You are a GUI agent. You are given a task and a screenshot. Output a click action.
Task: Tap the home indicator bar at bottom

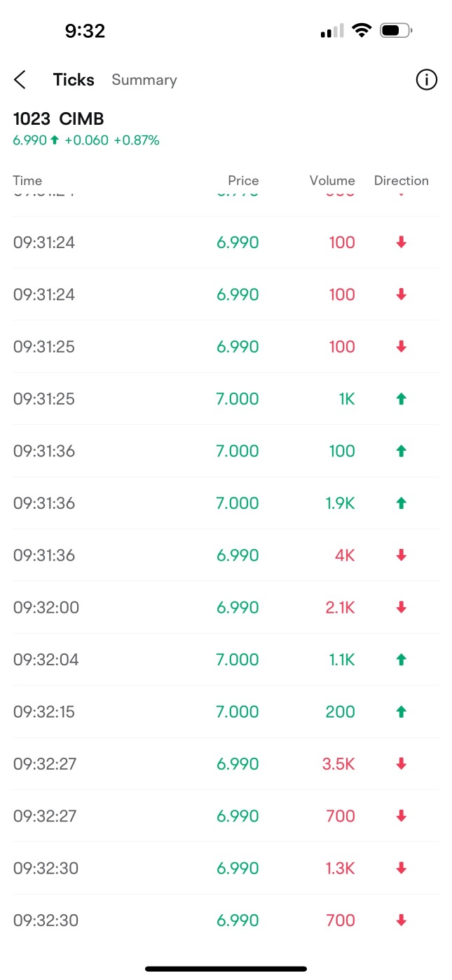tap(226, 969)
